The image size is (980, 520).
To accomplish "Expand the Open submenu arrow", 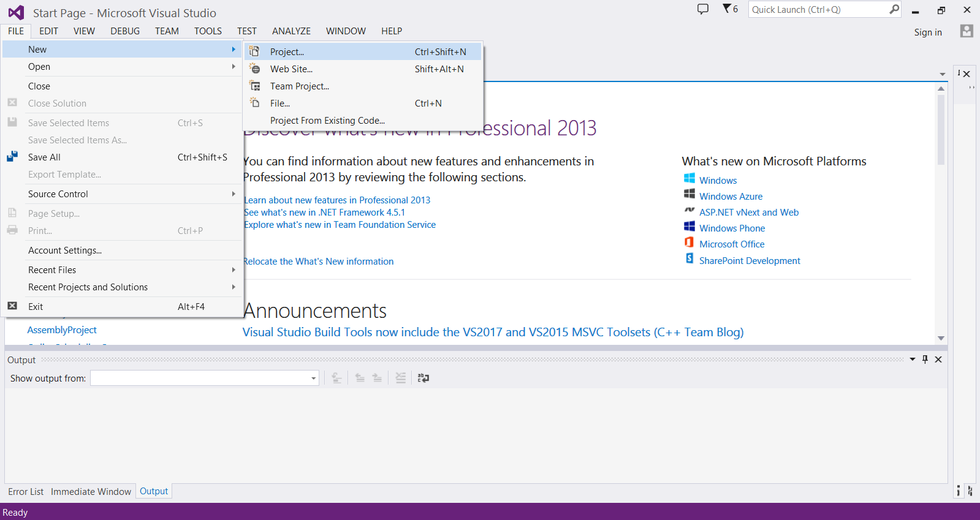I will pyautogui.click(x=234, y=66).
